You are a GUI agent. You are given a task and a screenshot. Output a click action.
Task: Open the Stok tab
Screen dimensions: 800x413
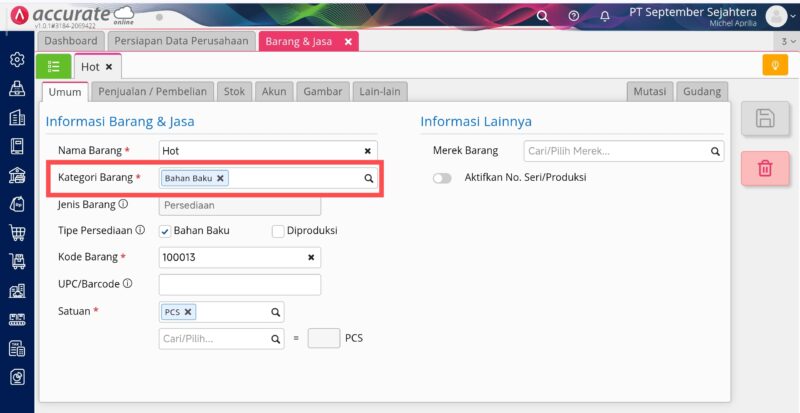coord(234,92)
